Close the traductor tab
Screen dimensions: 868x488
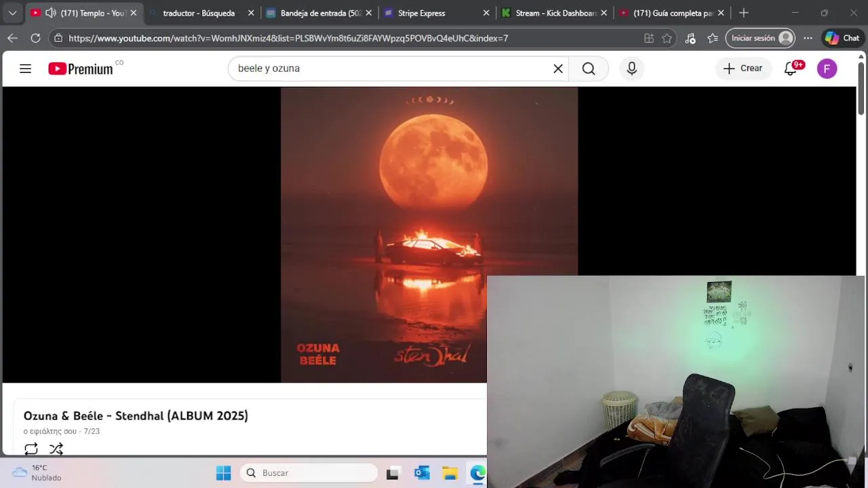pyautogui.click(x=251, y=13)
